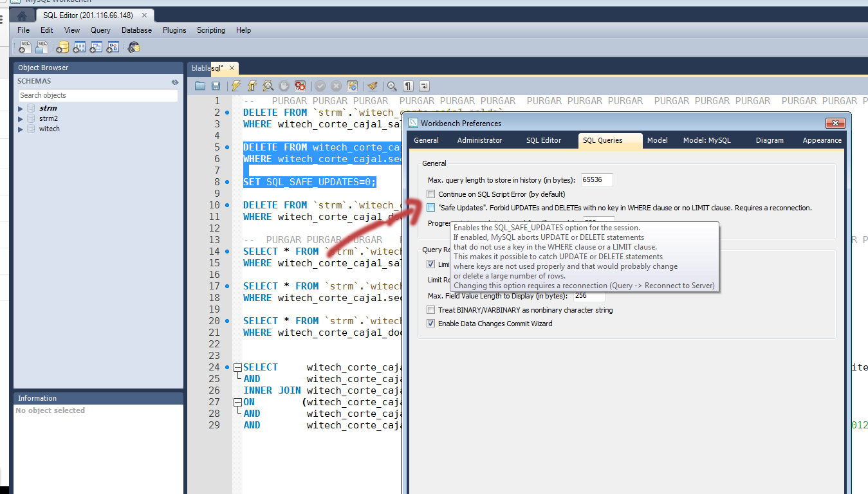Edit the Max. query length field
The image size is (868, 494).
point(597,180)
